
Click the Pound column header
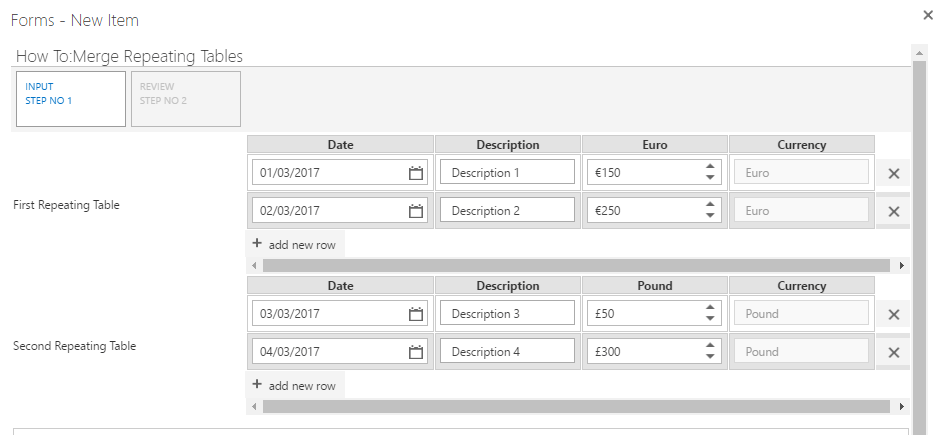pos(654,285)
